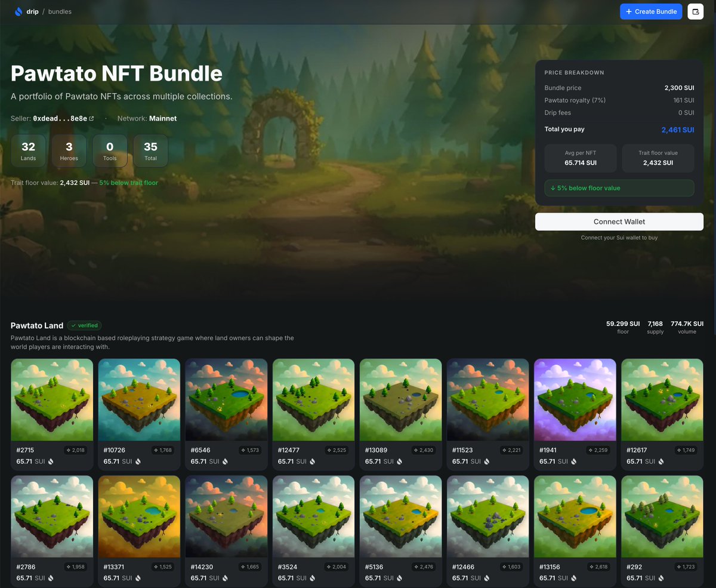Click SUI drop icon beside #2786 price

point(51,578)
